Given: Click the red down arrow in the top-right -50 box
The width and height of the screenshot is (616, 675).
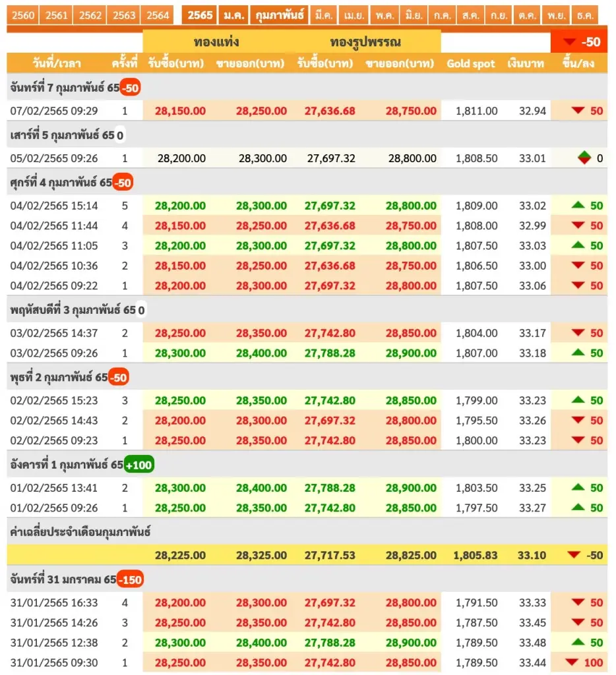Looking at the screenshot, I should pos(569,42).
